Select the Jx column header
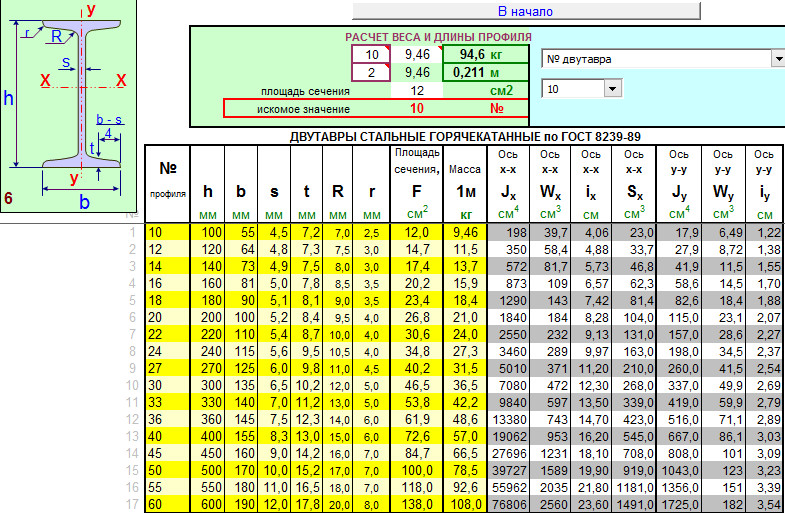 click(x=508, y=184)
